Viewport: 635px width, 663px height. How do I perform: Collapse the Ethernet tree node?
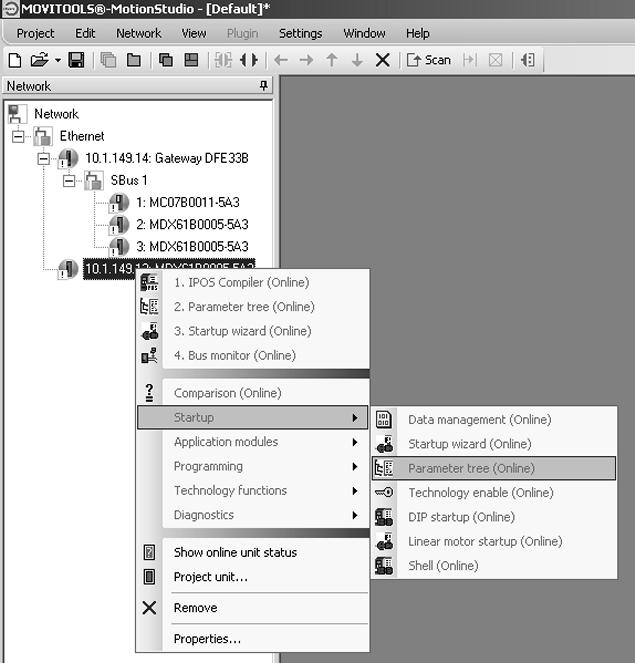point(18,137)
